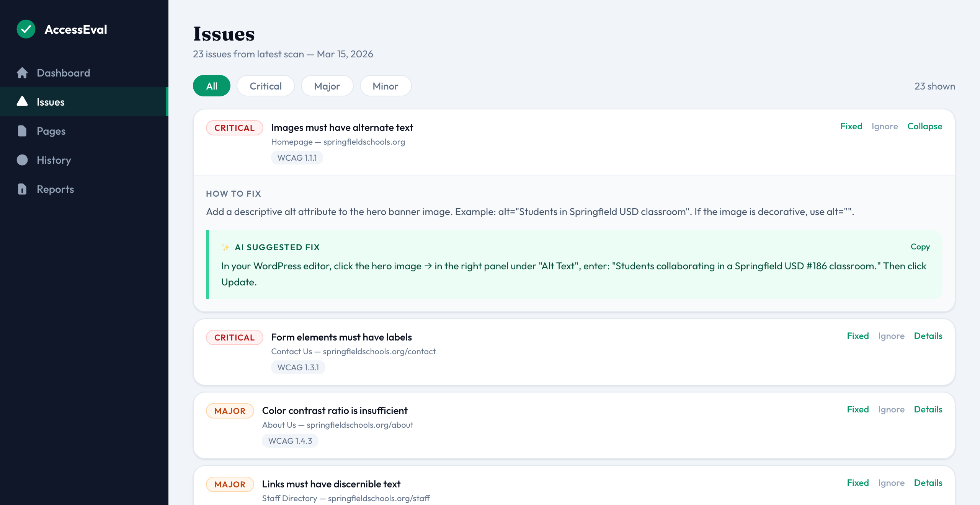Copy the AI suggested fix
The width and height of the screenshot is (980, 505).
920,247
